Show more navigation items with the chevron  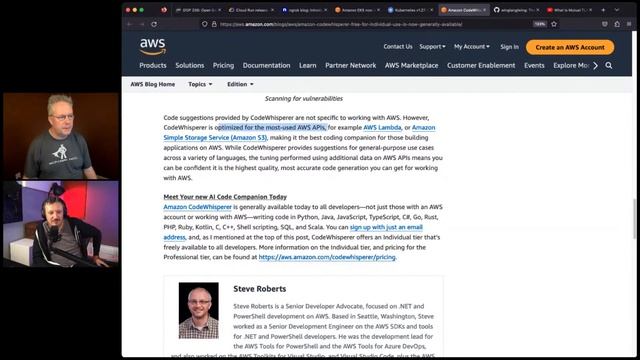coord(596,65)
